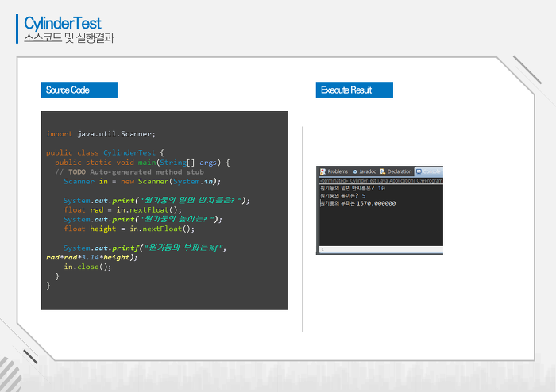Click the terminated CylinderTest status line
This screenshot has width=556, height=392.
(381, 181)
